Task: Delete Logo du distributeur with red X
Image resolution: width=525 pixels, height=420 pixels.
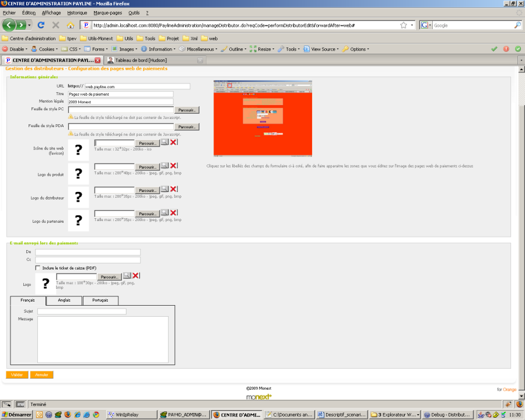Action: click(173, 189)
